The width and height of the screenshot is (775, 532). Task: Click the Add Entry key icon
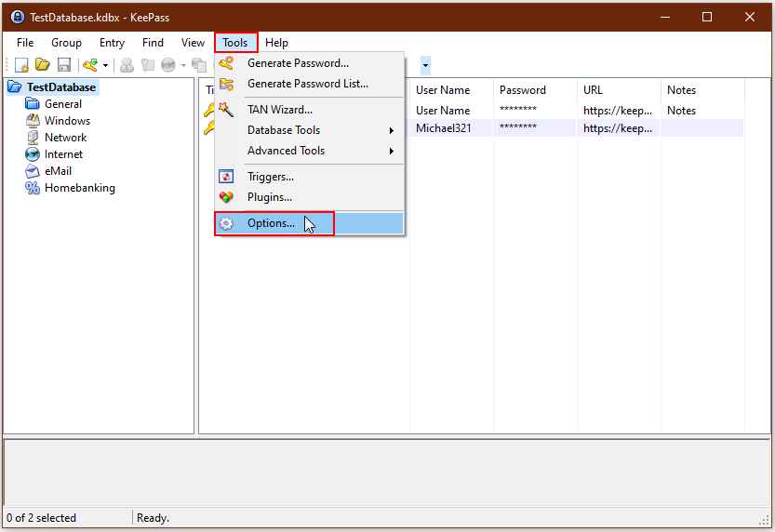click(90, 65)
